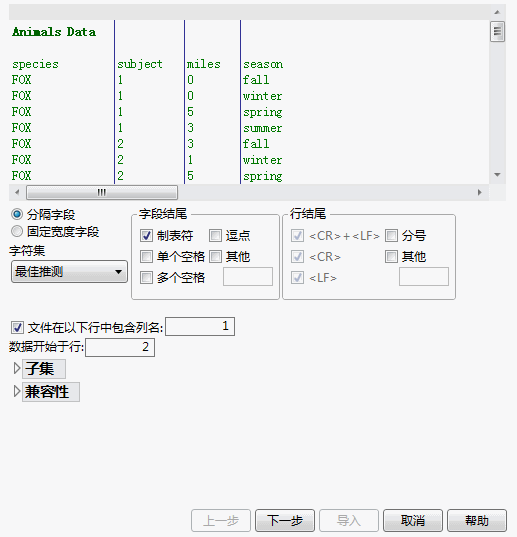Select the 固定宽度字段 radio option
The image size is (517, 537).
17,231
